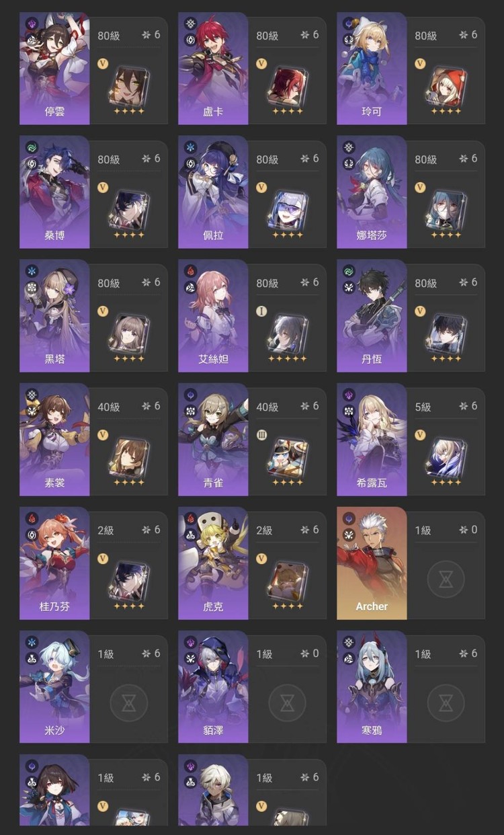
Task: Open the 桑博 character card
Action: (93, 192)
